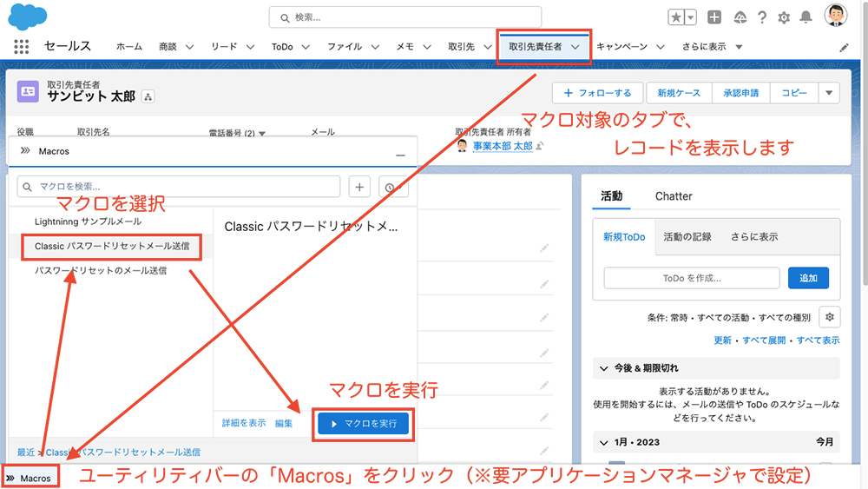Open the help question mark icon

coord(762,17)
